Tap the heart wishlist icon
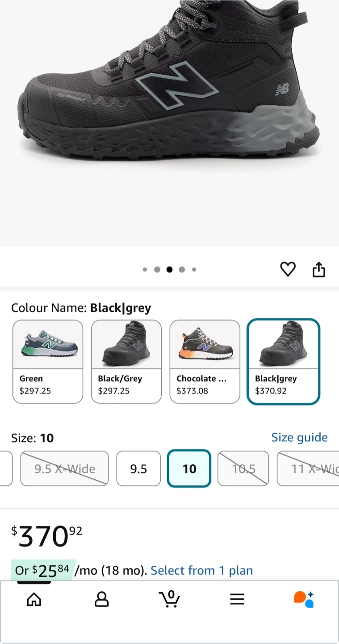This screenshot has width=339, height=644. click(288, 269)
